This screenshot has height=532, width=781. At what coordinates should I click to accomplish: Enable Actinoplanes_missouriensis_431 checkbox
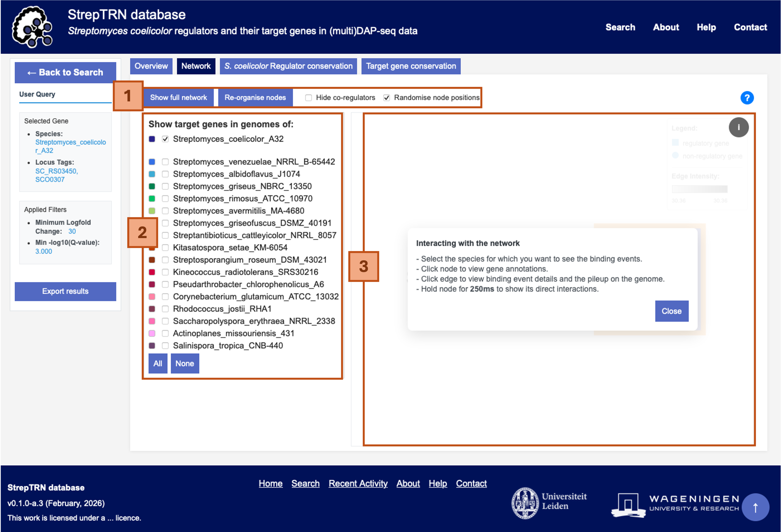tap(165, 334)
